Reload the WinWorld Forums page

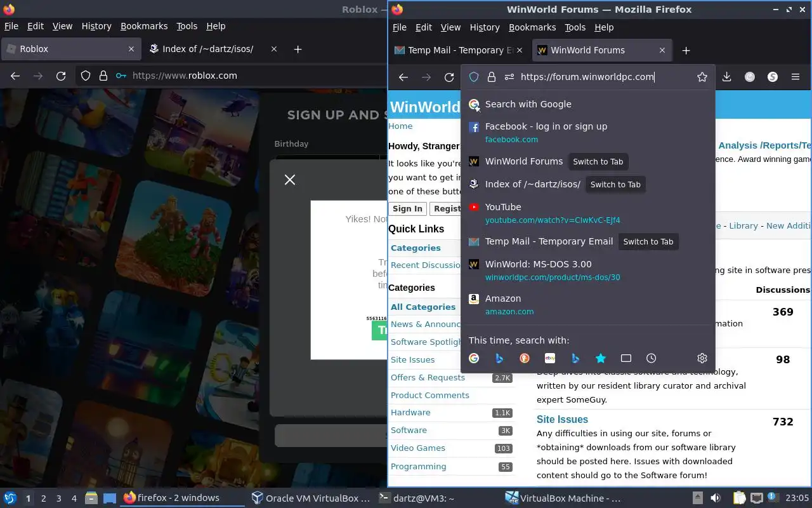pos(449,77)
